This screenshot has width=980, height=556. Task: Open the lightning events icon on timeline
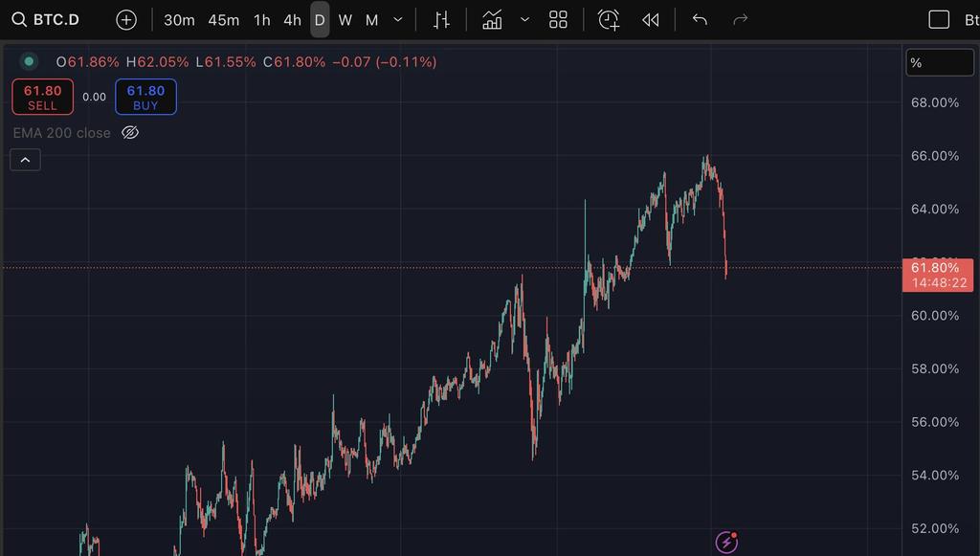click(726, 542)
